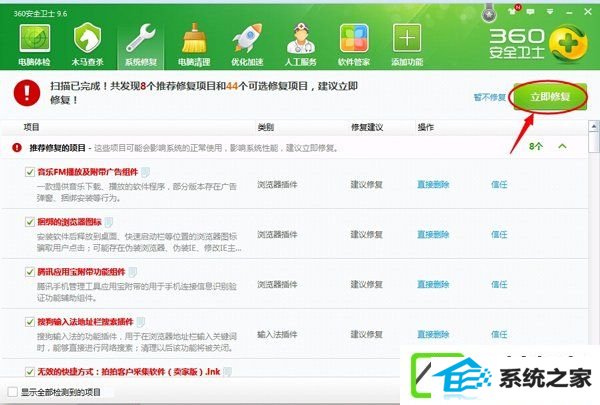Open 优化加速 rocket icon

pyautogui.click(x=248, y=40)
